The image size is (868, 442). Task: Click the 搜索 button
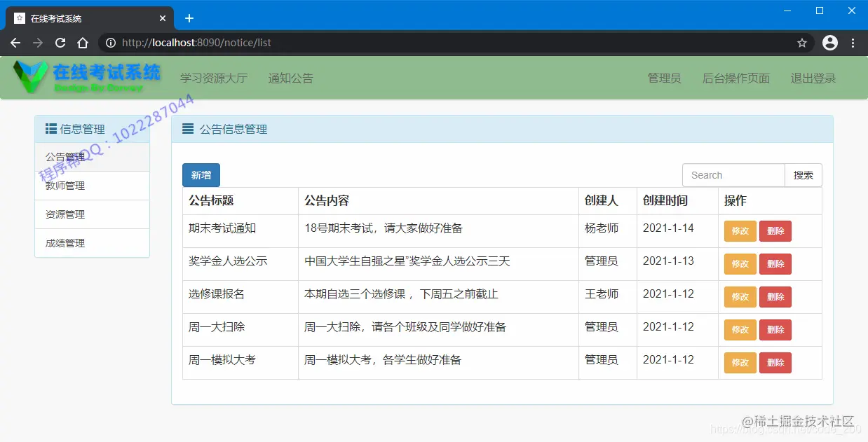coord(803,174)
